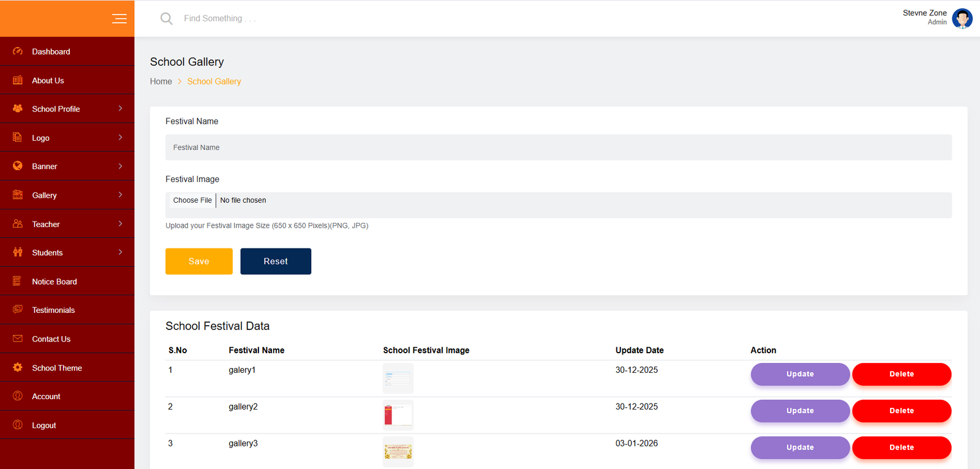Open the gallery3 festival image thumbnail
This screenshot has height=469, width=980.
coord(398,452)
